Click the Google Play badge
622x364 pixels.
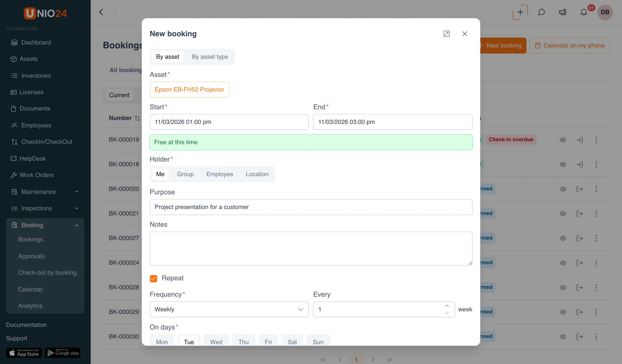coord(63,353)
